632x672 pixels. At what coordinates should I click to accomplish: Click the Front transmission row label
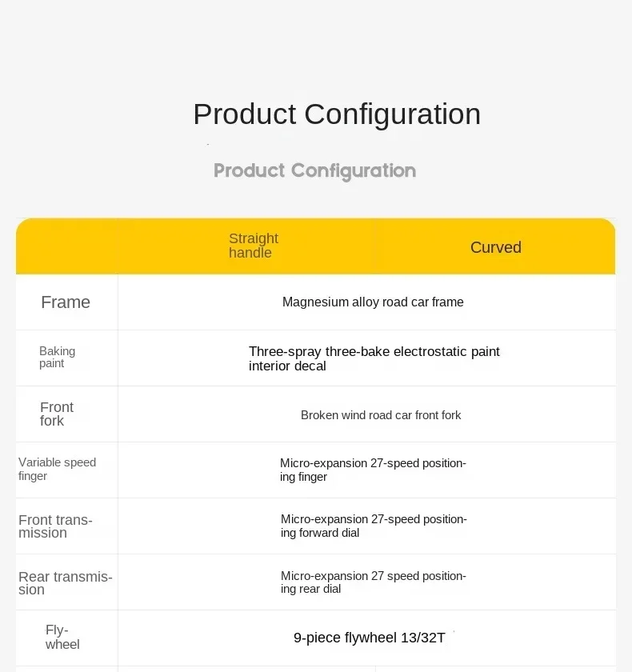pyautogui.click(x=55, y=526)
